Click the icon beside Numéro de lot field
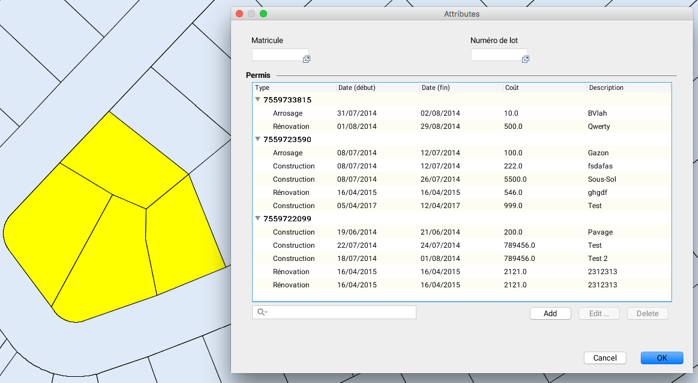Screen dimensions: 698x383 [x=525, y=59]
